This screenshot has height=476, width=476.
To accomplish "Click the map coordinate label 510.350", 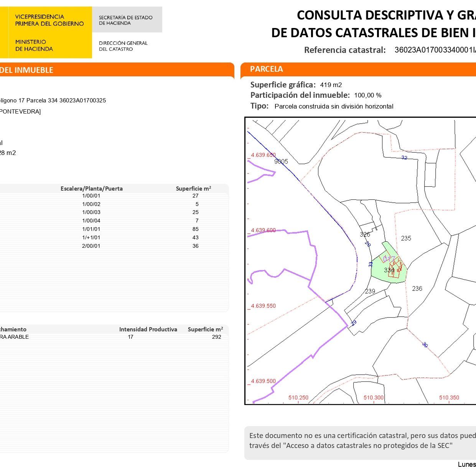I will pos(449,397).
